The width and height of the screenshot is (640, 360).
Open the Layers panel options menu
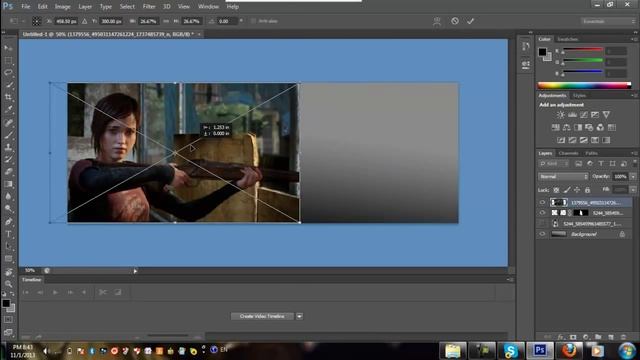pyautogui.click(x=634, y=153)
